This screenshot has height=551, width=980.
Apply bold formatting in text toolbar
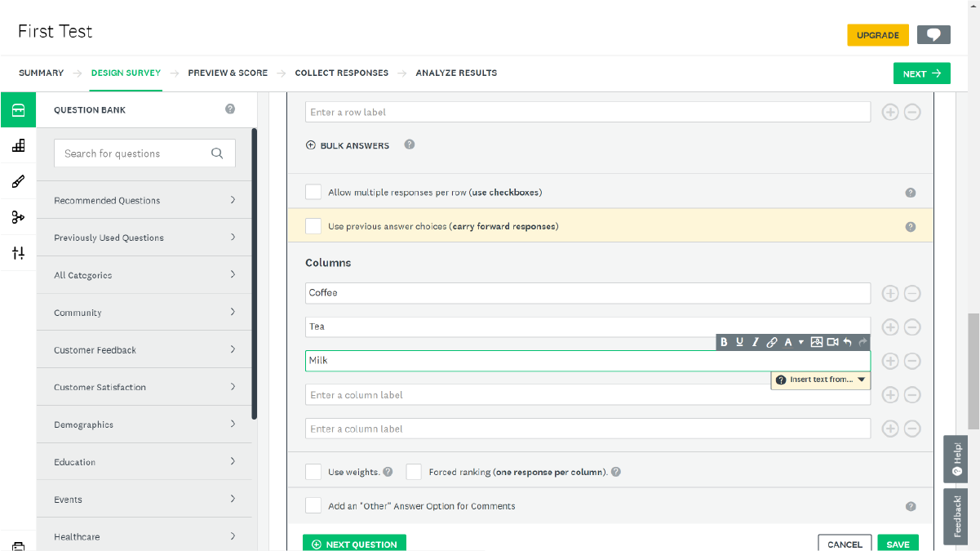click(x=724, y=342)
